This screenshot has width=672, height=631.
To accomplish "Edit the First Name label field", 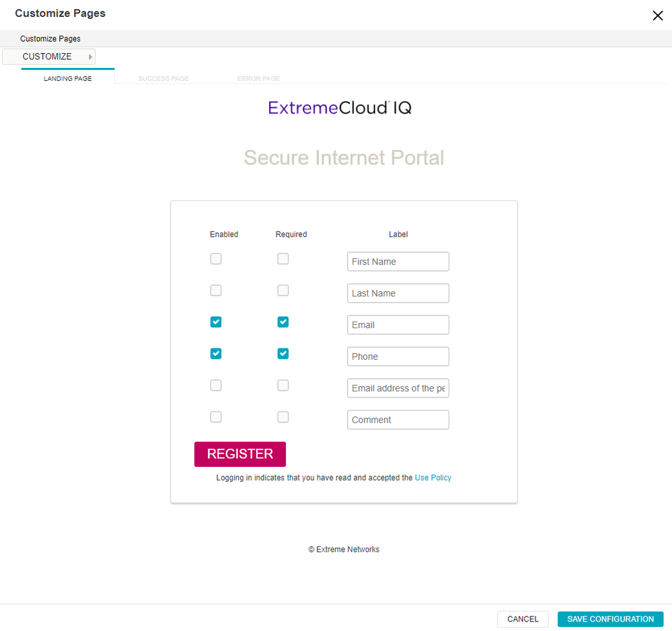I will [x=398, y=262].
